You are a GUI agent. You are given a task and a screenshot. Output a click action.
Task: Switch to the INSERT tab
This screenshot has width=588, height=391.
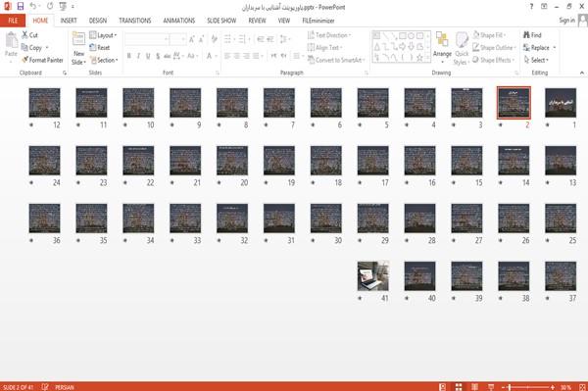(x=69, y=21)
